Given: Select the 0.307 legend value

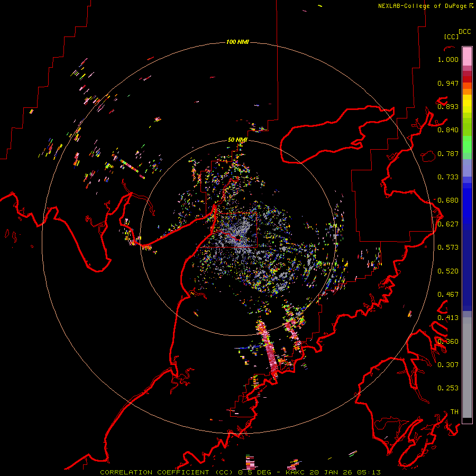Looking at the screenshot, I should click(448, 365).
